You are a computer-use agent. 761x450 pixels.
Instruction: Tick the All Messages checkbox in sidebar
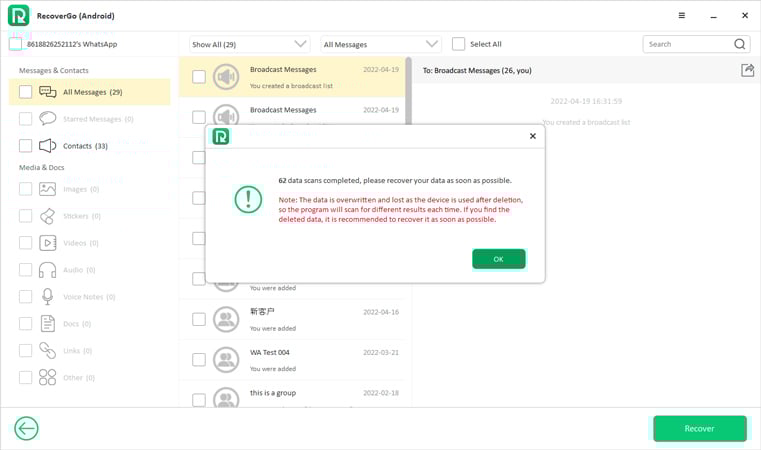click(x=26, y=92)
